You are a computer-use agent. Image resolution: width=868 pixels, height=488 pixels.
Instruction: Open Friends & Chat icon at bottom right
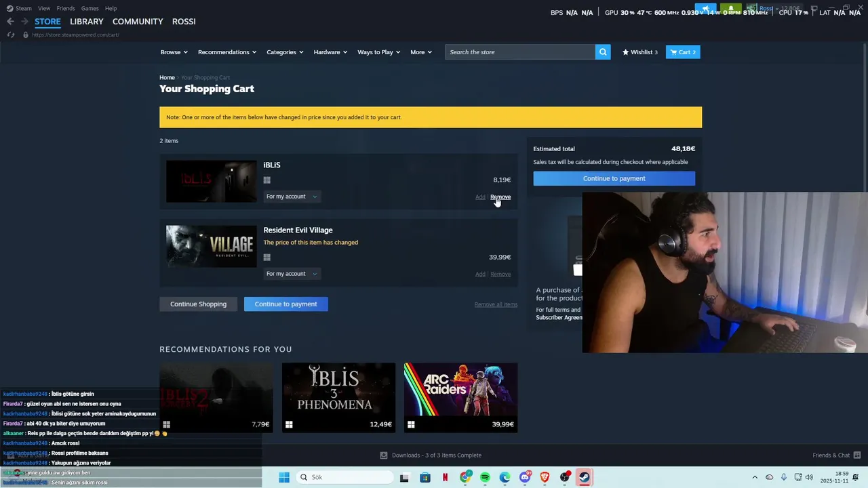coord(857,455)
